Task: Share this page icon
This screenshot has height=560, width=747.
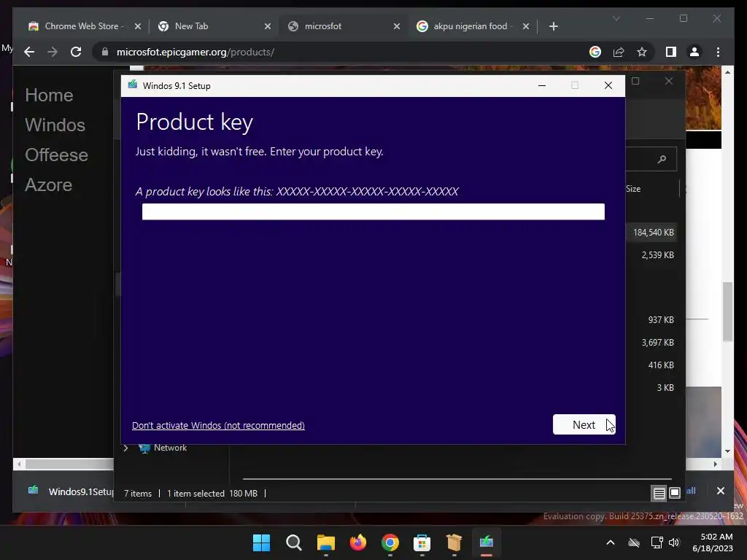Action: (619, 52)
